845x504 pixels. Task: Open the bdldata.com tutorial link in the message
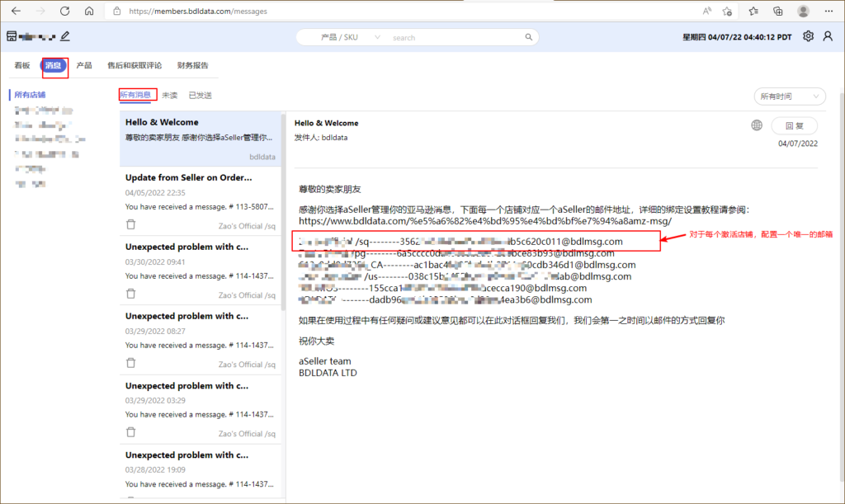[485, 221]
